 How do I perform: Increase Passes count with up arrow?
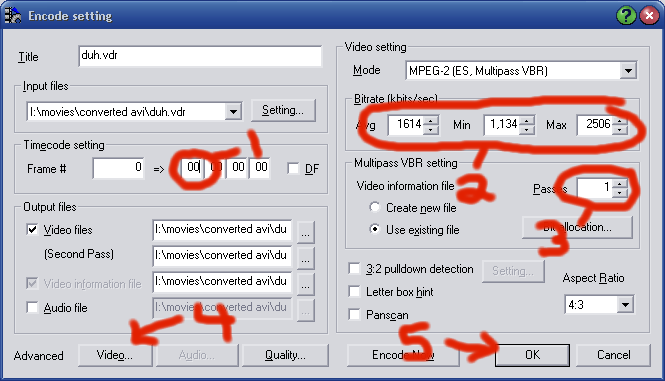(x=620, y=183)
